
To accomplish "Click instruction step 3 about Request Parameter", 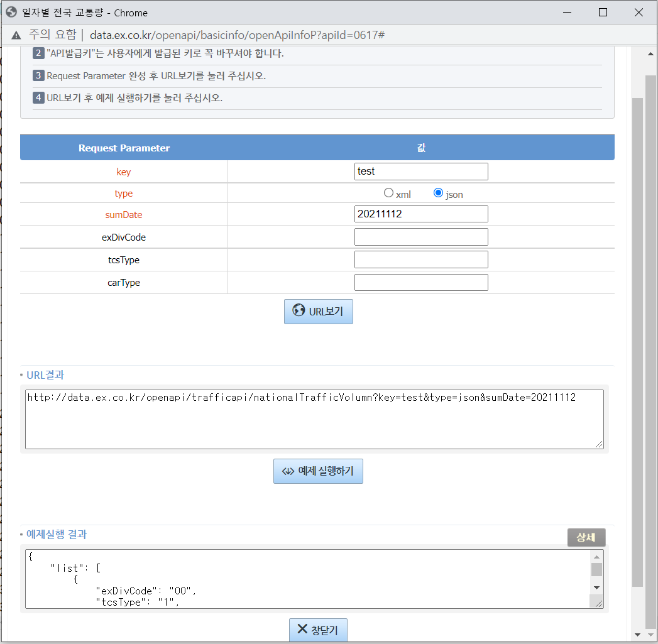I will pos(150,76).
